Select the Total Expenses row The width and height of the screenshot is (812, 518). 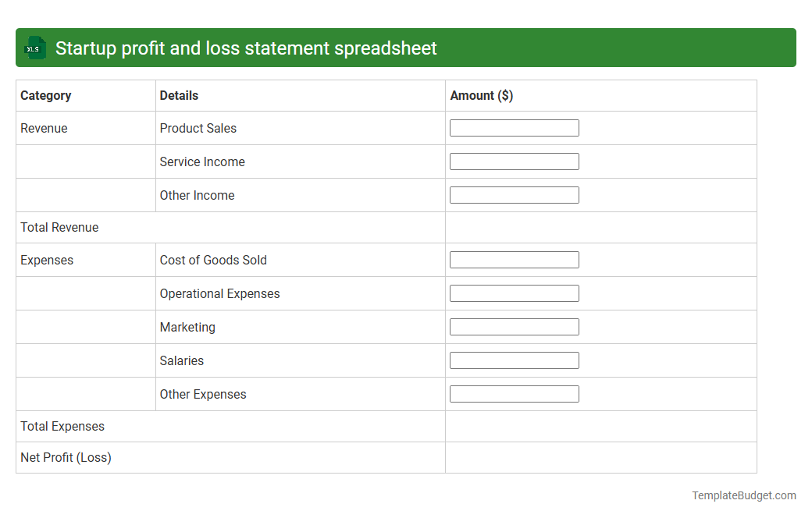tap(62, 426)
